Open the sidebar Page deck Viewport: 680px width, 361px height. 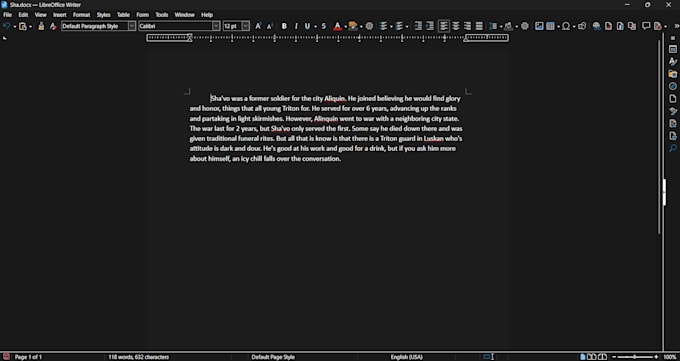pyautogui.click(x=673, y=98)
